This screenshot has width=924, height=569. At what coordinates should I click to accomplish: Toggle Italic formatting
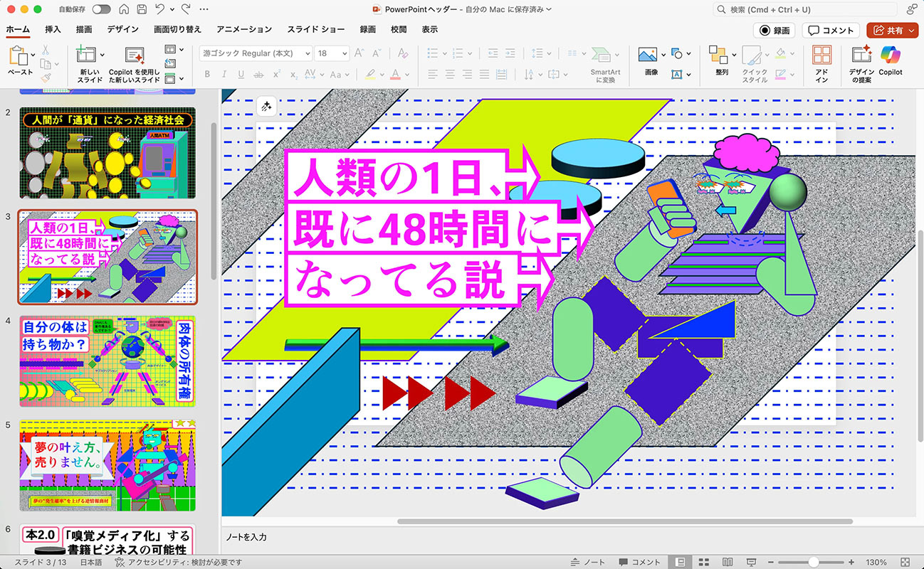point(224,74)
